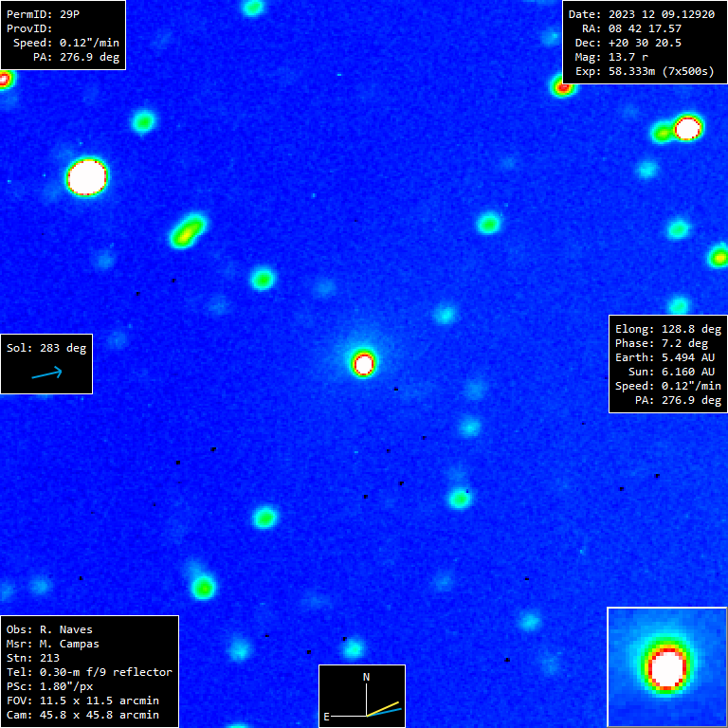Click the zoomed comet inset thumbnail

click(x=666, y=667)
